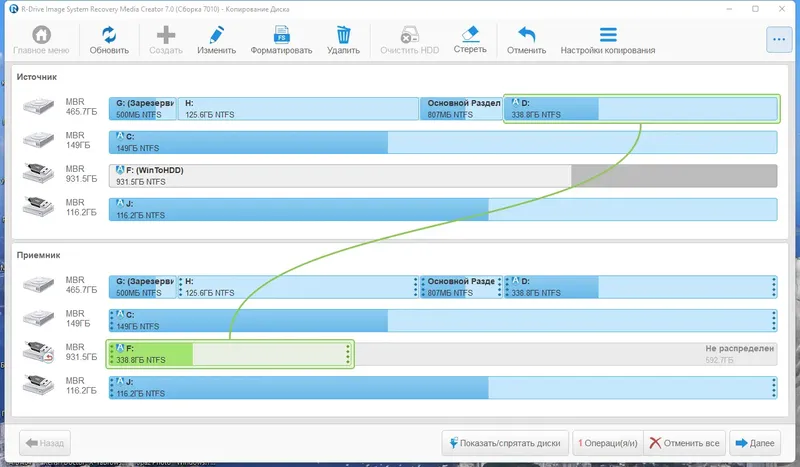This screenshot has width=800, height=467.
Task: Proceed with the Далее button
Action: [x=755, y=443]
